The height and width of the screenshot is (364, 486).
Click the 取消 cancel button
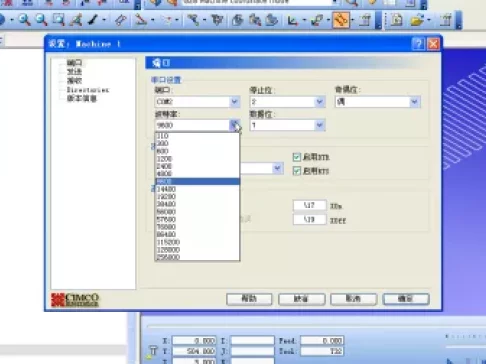pyautogui.click(x=353, y=299)
